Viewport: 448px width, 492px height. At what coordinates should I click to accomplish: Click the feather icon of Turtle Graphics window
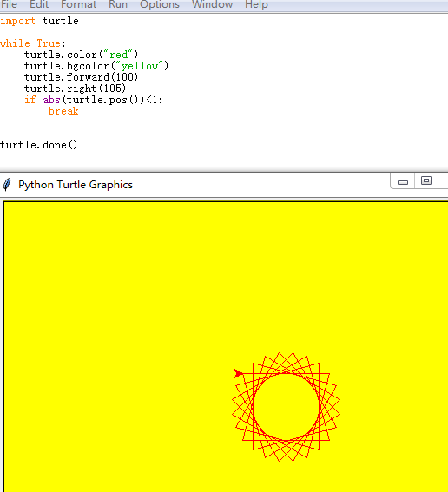point(7,185)
